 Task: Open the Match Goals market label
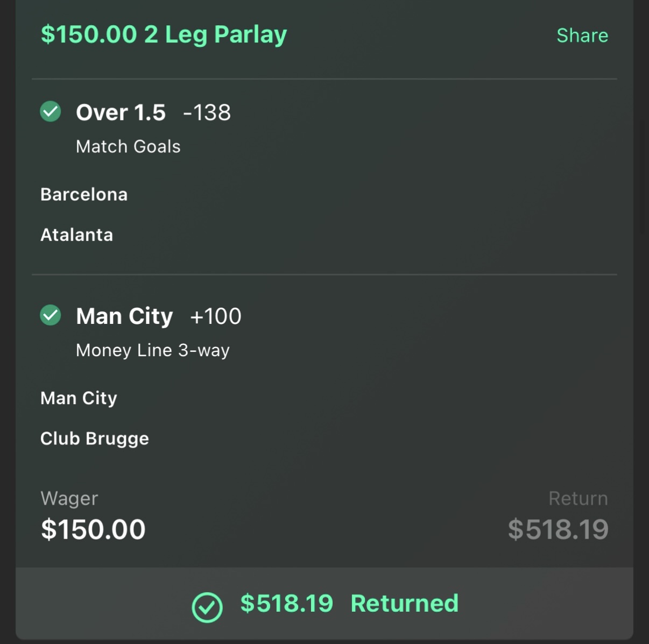click(128, 146)
